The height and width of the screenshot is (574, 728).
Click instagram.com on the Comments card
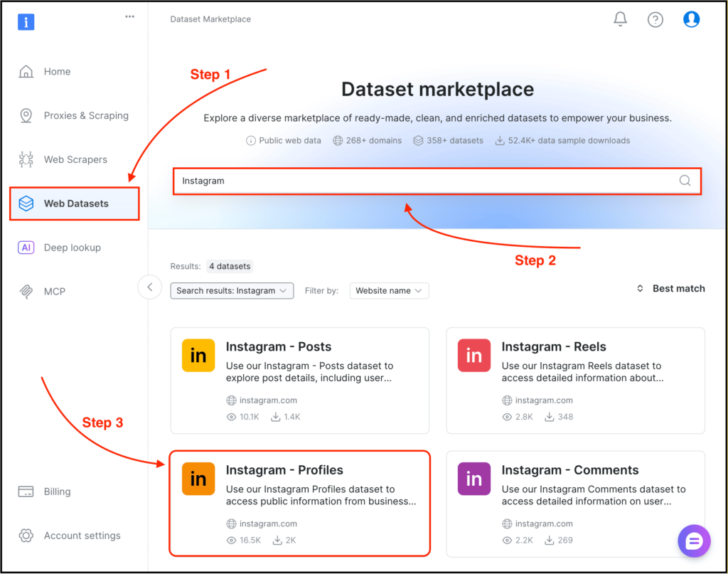click(x=544, y=523)
